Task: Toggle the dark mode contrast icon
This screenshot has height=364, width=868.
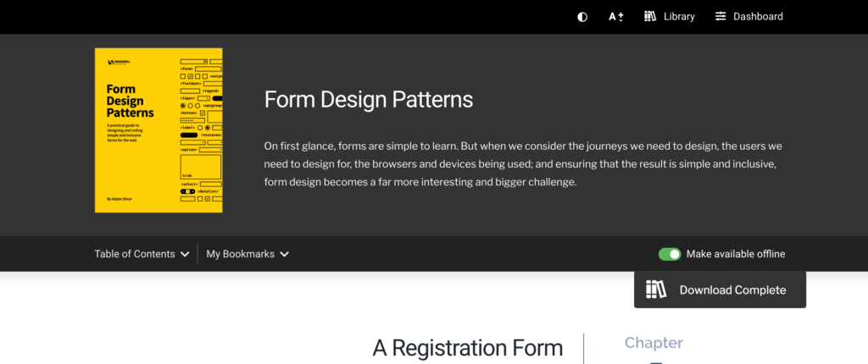Action: [582, 17]
